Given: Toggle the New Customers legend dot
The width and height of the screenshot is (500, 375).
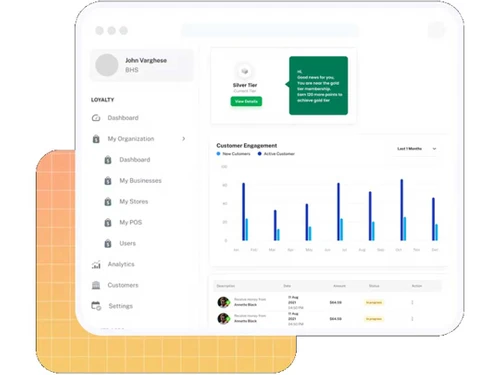Looking at the screenshot, I should click(x=218, y=154).
